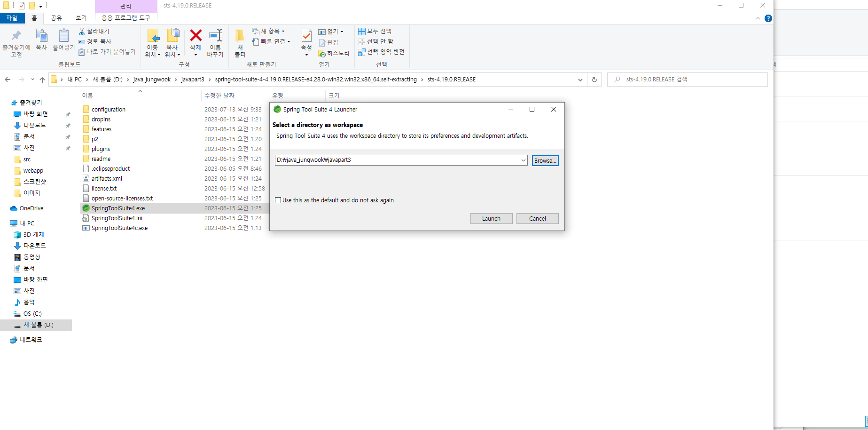This screenshot has height=430, width=868.
Task: Click the red Delete X icon
Action: click(x=195, y=36)
